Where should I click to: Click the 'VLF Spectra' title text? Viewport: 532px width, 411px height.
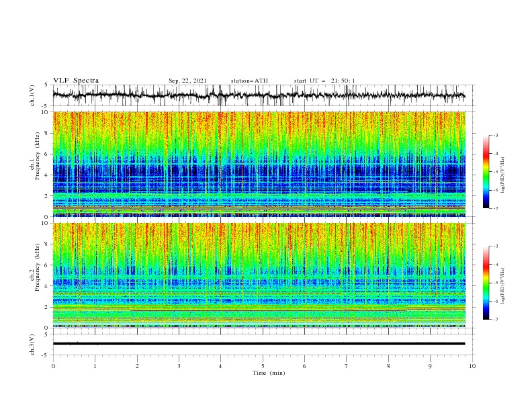click(76, 81)
